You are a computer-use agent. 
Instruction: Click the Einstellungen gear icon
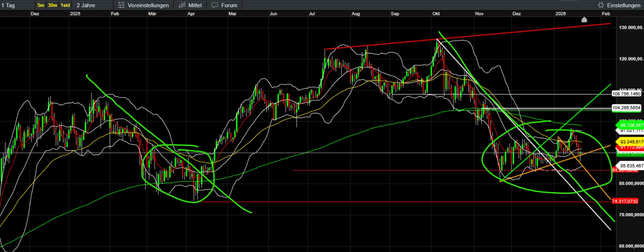click(x=601, y=5)
